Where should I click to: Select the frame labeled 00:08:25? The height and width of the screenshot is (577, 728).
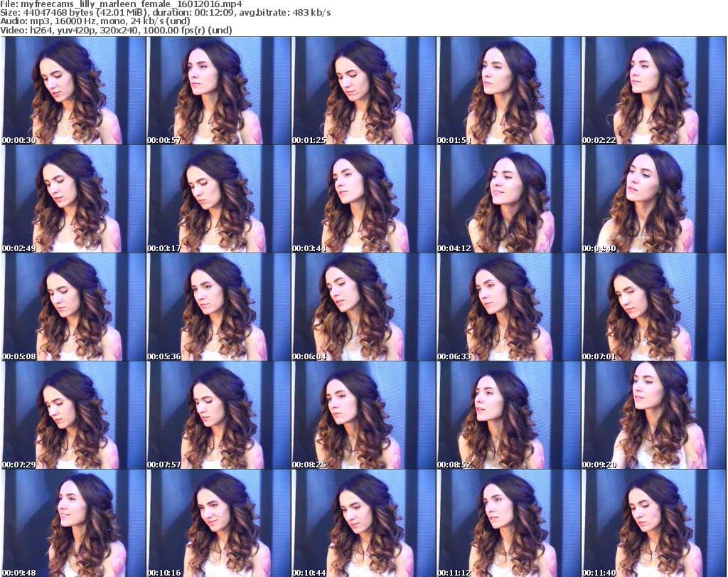click(363, 415)
